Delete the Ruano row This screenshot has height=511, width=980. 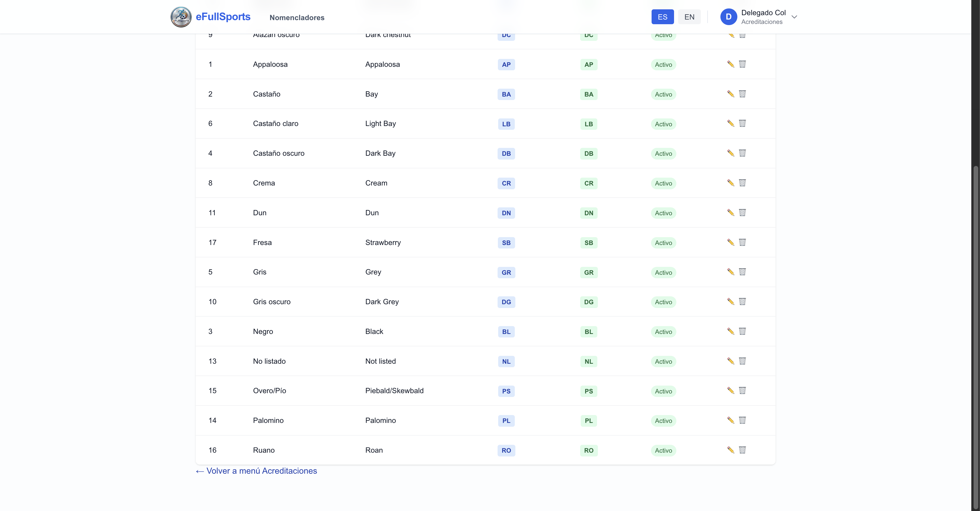point(742,450)
